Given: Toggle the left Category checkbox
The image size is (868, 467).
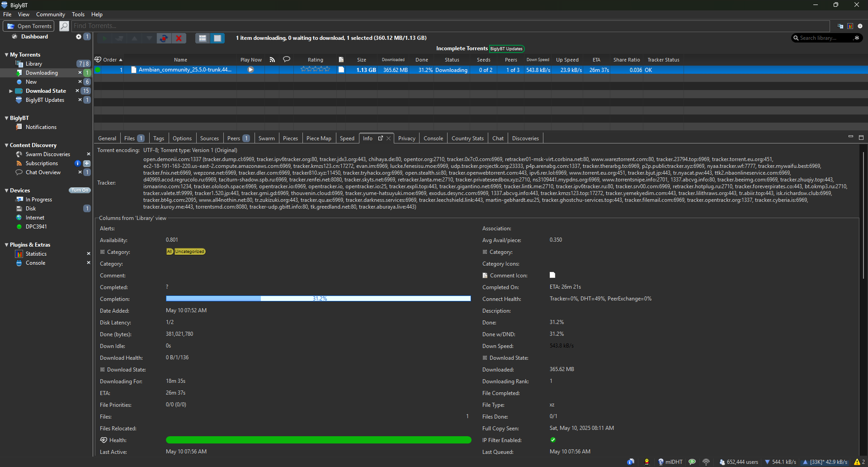Looking at the screenshot, I should (103, 252).
